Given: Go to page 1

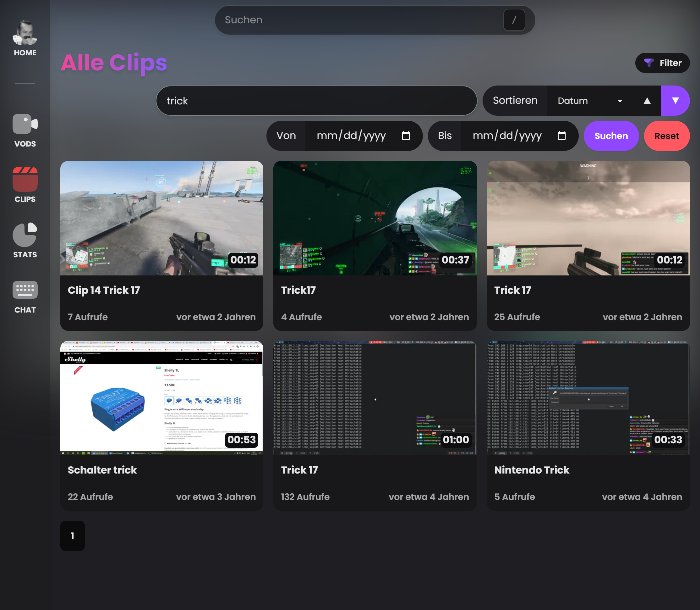Looking at the screenshot, I should pos(73,535).
